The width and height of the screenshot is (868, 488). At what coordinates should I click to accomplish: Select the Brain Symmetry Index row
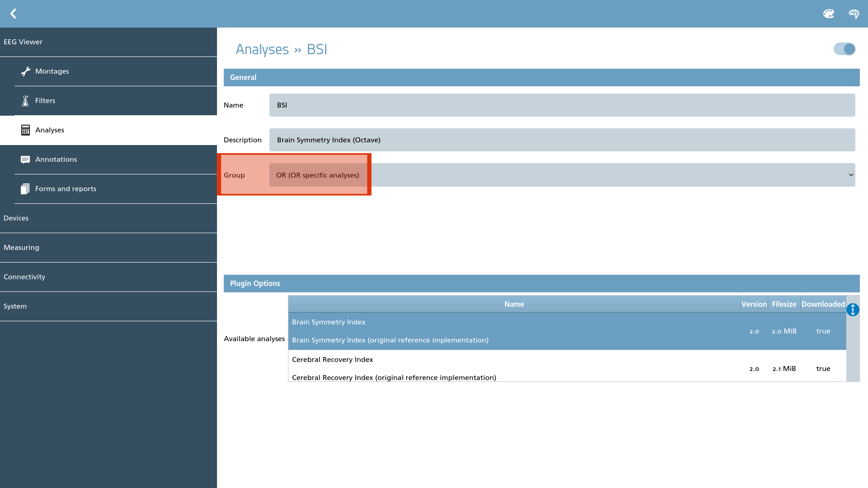(567, 331)
